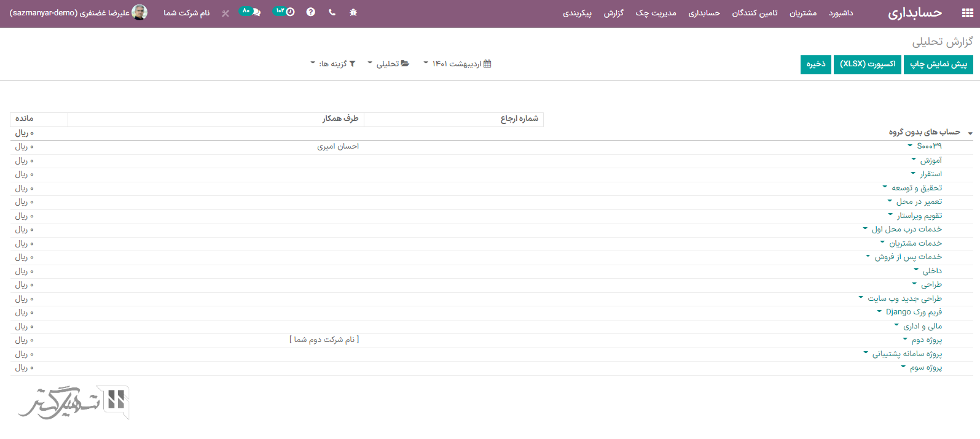980x439 pixels.
Task: Open the user avatar menu علیرضا غضنفری
Action: [79, 13]
